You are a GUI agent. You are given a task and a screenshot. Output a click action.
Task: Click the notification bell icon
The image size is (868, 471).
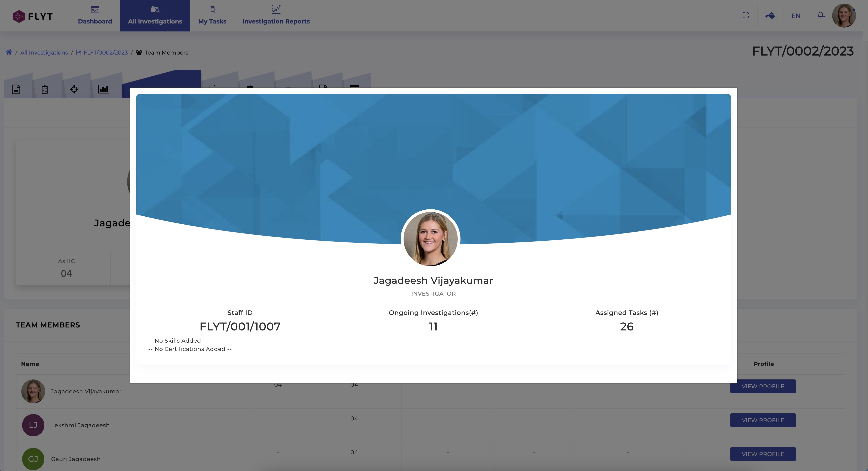coord(821,16)
